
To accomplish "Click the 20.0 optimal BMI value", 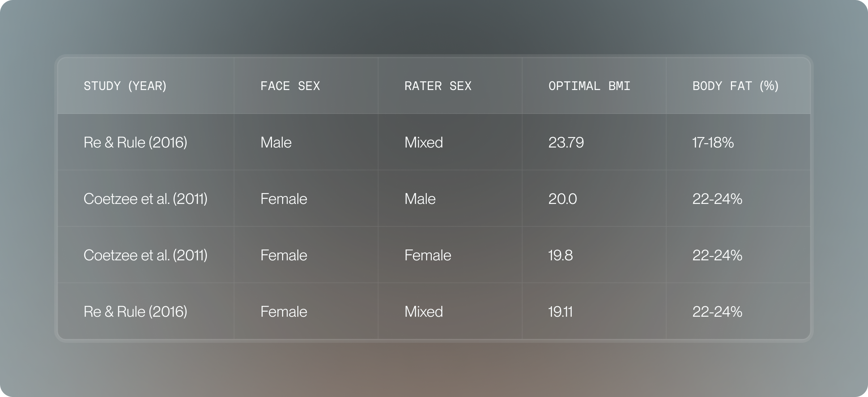I will pos(562,199).
